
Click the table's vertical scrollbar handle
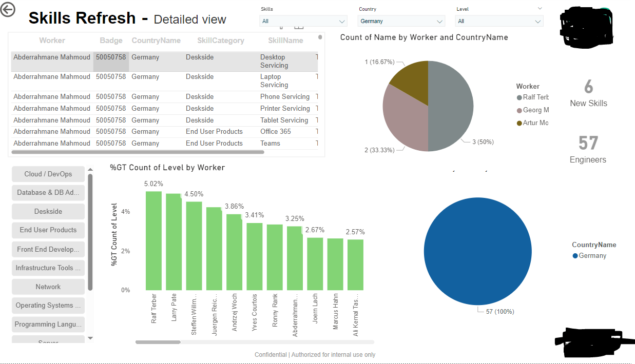320,37
